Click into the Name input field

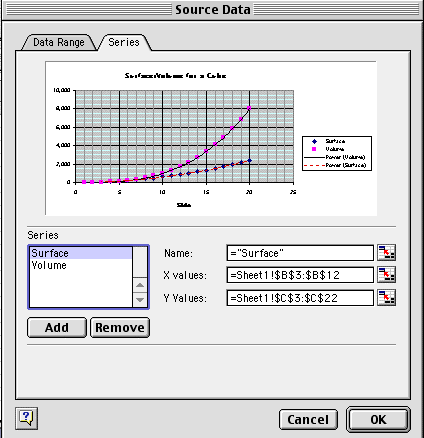pyautogui.click(x=300, y=253)
